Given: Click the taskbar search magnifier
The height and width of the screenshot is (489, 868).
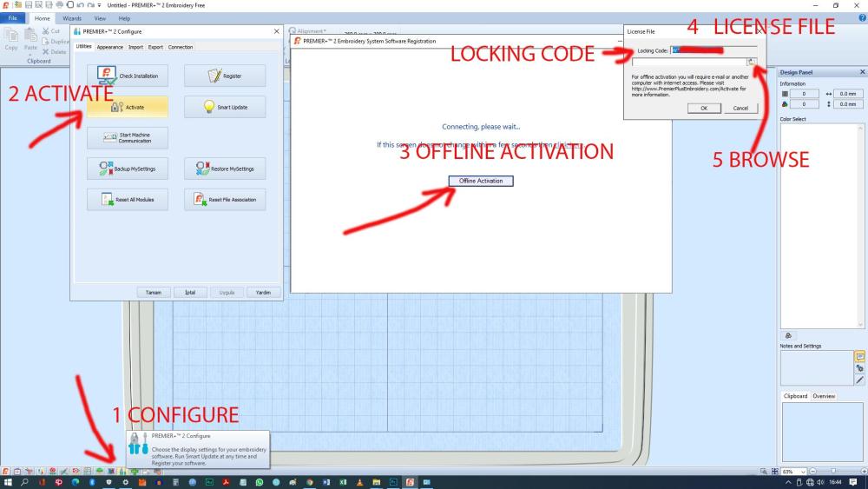Looking at the screenshot, I should coord(25,482).
